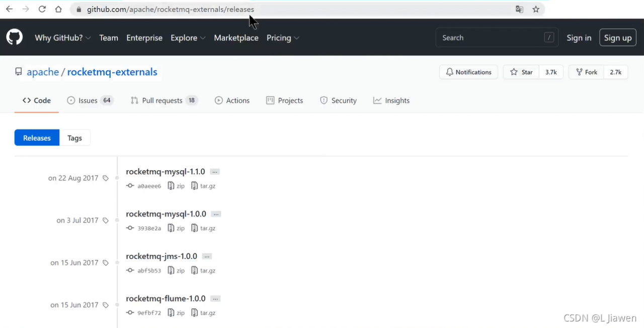Click the slash shortcut icon in search

tap(549, 37)
